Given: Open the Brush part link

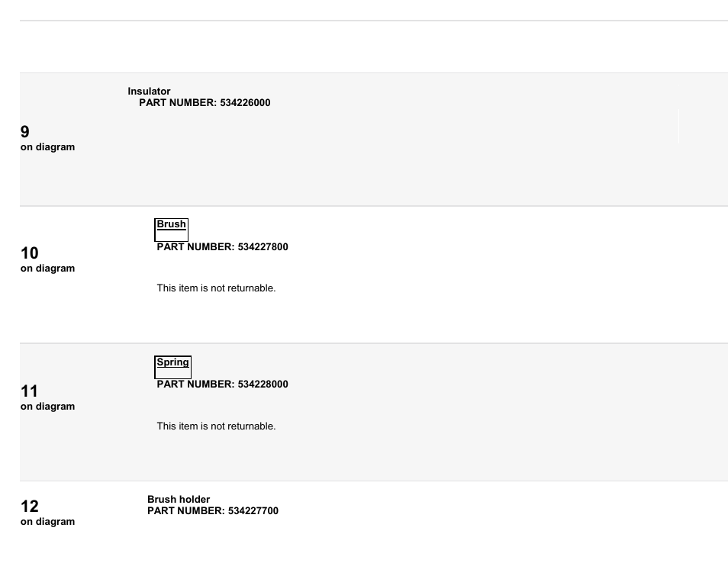Looking at the screenshot, I should (172, 224).
